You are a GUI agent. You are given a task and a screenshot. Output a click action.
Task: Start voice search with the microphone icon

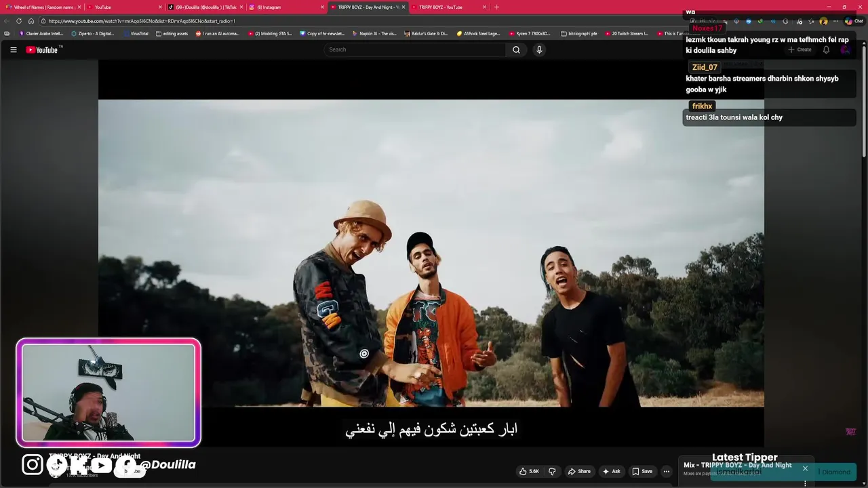click(x=539, y=49)
